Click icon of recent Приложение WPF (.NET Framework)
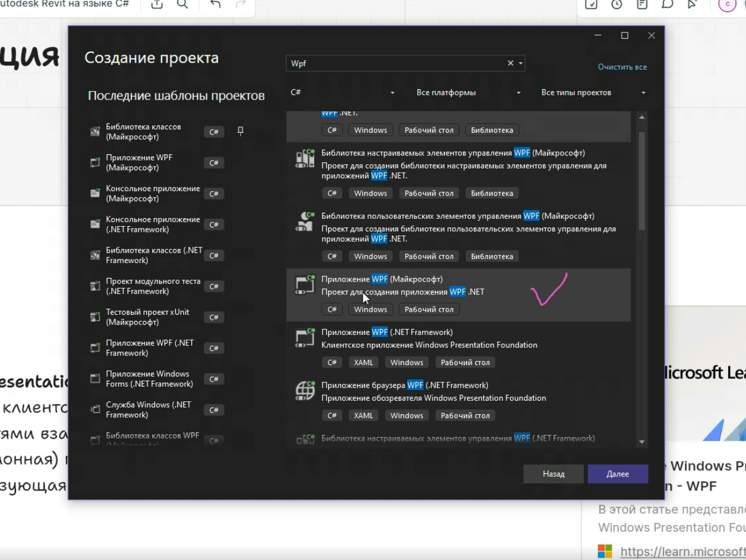Image resolution: width=746 pixels, height=560 pixels. pyautogui.click(x=95, y=347)
